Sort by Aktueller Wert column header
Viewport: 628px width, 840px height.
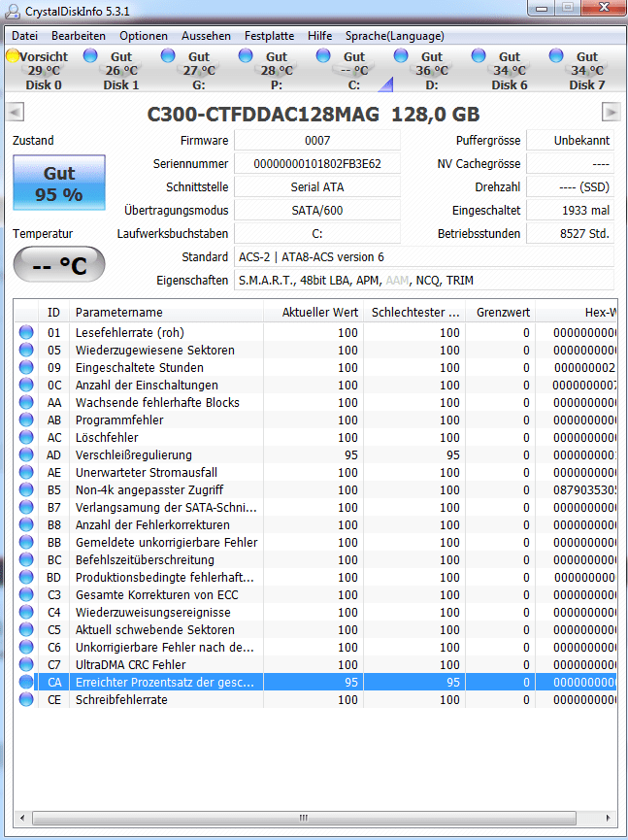[314, 313]
